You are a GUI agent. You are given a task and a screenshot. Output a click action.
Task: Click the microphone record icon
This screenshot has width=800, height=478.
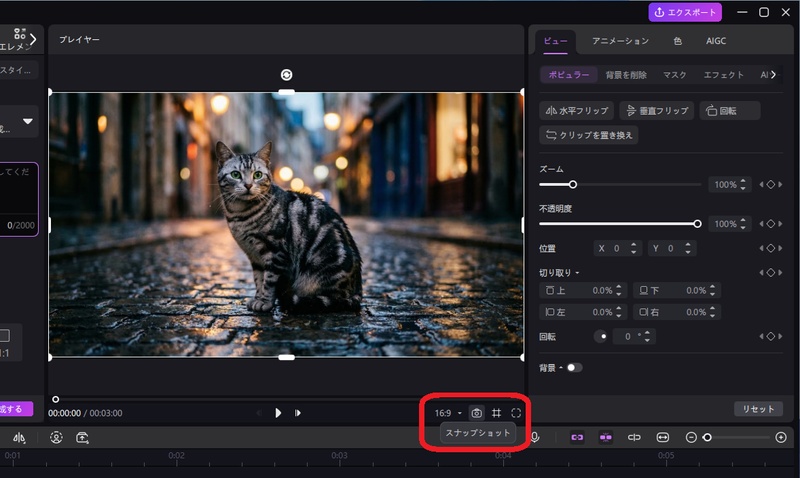pos(535,437)
